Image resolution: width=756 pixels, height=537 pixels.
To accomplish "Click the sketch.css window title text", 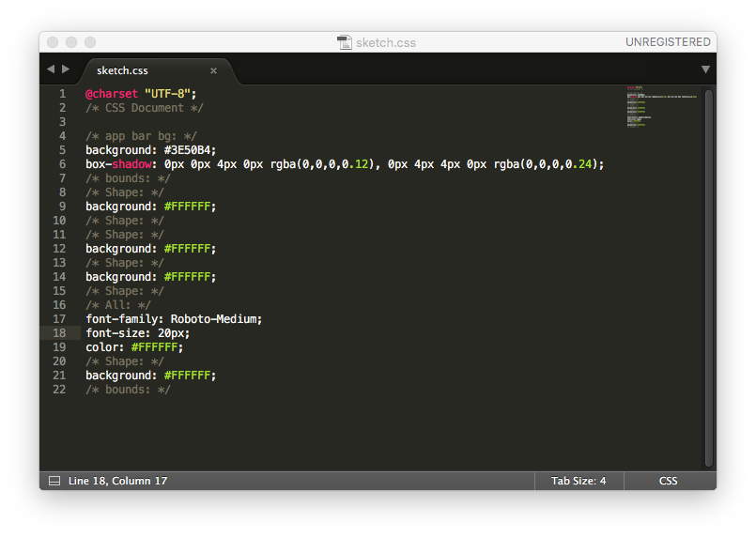I will tap(386, 43).
